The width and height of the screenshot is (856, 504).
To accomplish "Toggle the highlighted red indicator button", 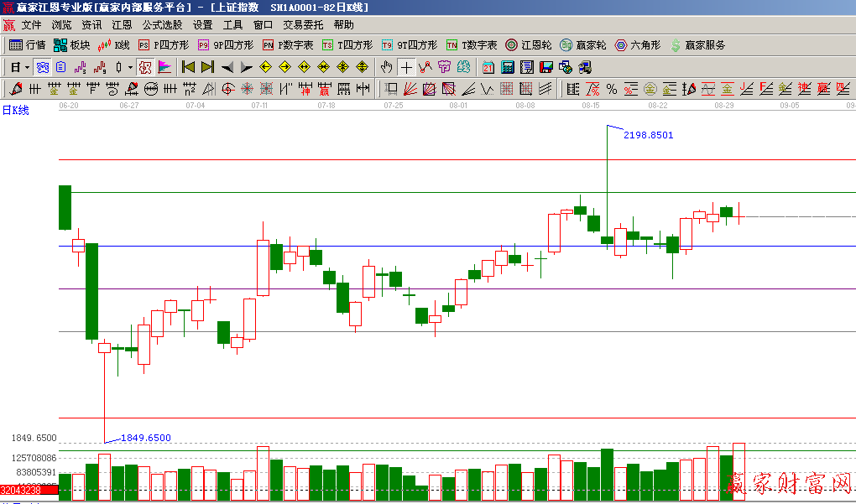I will [144, 67].
